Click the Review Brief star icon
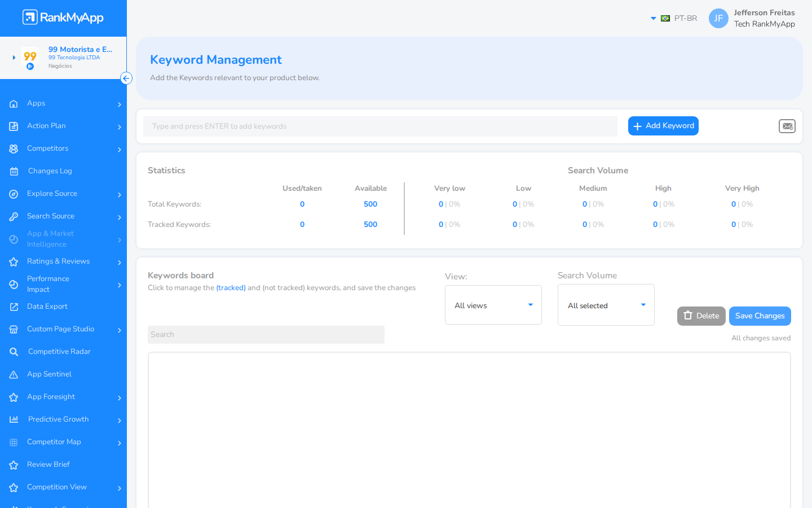Image resolution: width=812 pixels, height=508 pixels. [14, 465]
